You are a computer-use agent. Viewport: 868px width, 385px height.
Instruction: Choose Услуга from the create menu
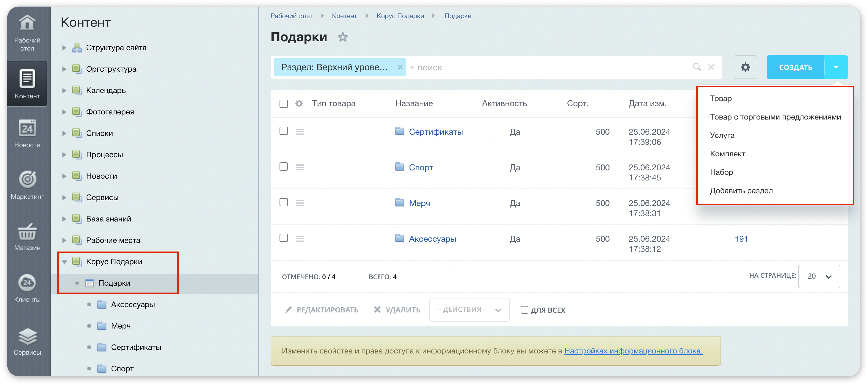[x=722, y=135]
